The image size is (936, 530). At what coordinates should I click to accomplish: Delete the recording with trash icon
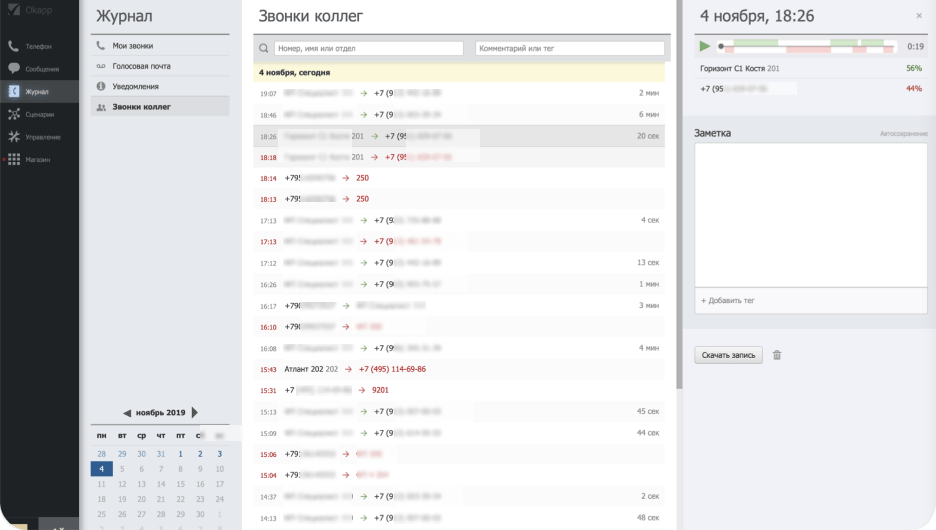777,355
